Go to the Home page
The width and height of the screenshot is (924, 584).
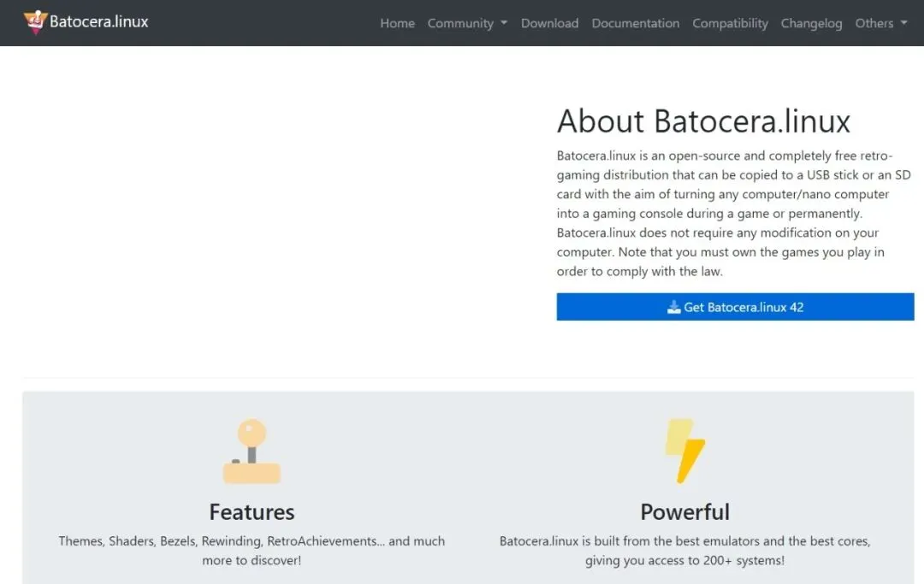[x=397, y=23]
